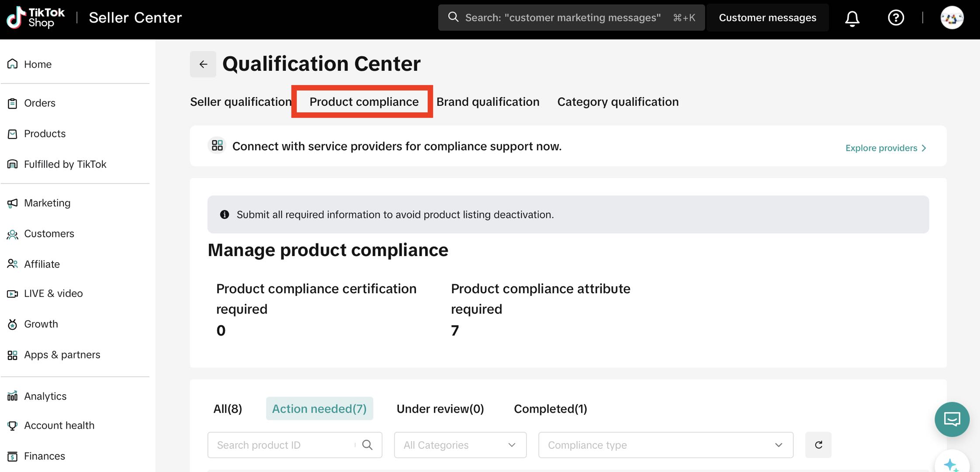Click the Customer messages button
Image resolution: width=980 pixels, height=472 pixels.
(767, 18)
